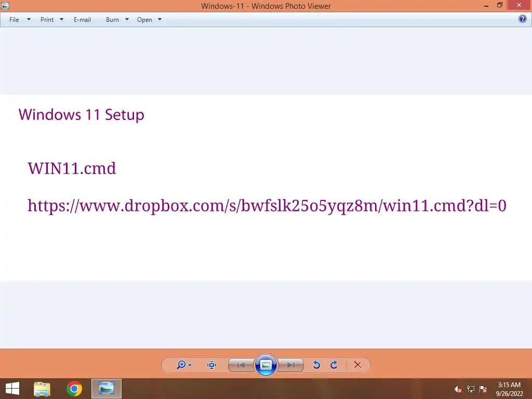Viewport: 532px width, 399px height.
Task: Click the muted volume tray icon
Action: 458,389
